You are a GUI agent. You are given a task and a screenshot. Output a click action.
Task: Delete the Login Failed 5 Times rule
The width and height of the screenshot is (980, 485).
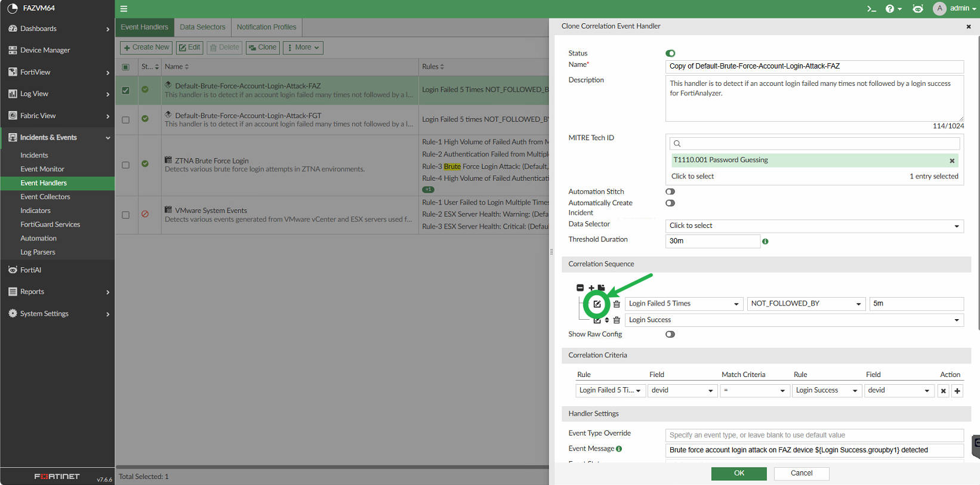coord(617,304)
